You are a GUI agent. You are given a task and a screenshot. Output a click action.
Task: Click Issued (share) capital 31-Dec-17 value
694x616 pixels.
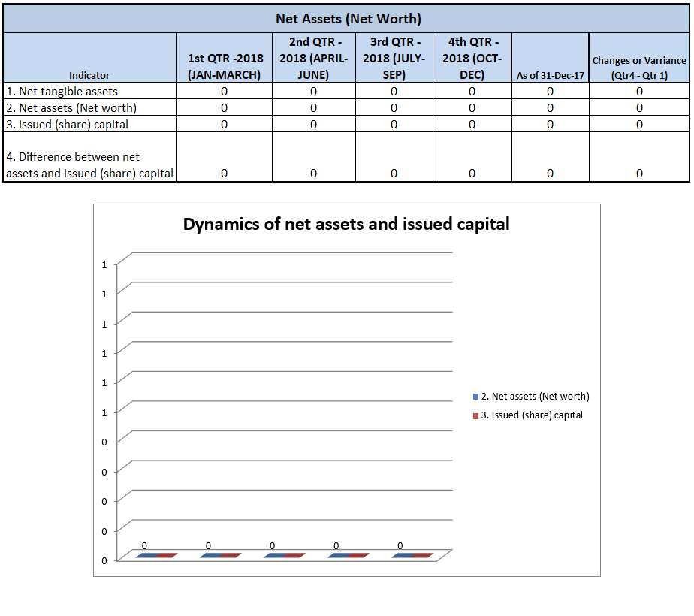(x=550, y=125)
